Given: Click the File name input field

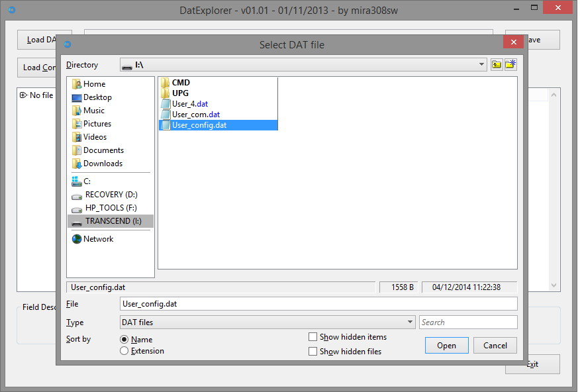Looking at the screenshot, I should pos(318,304).
